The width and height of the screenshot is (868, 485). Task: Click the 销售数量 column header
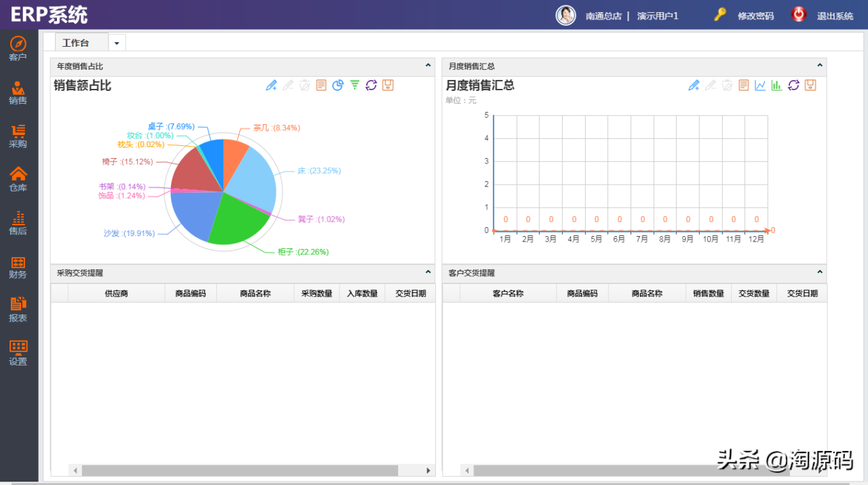click(x=709, y=293)
